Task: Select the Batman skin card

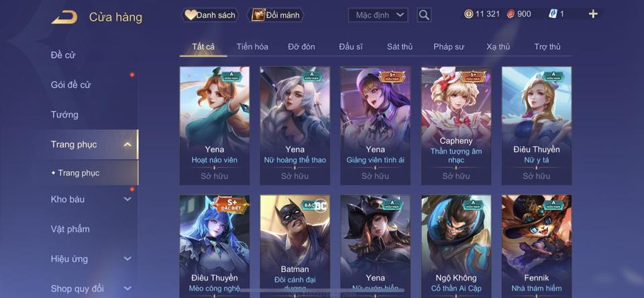Action: 294,246
